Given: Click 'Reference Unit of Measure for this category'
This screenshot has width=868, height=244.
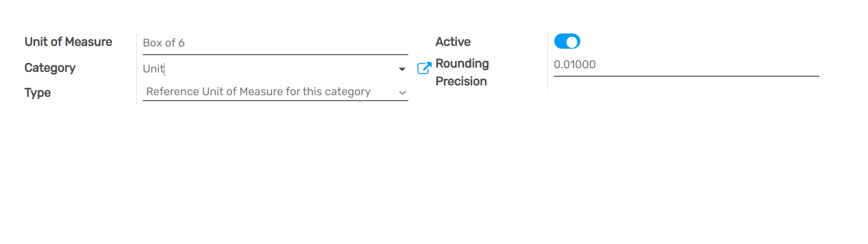Looking at the screenshot, I should point(258,92).
